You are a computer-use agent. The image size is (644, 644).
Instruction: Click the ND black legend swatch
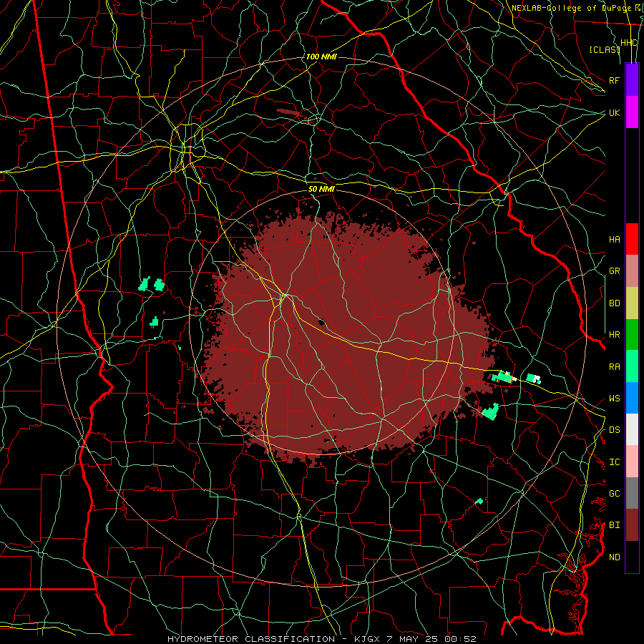632,557
